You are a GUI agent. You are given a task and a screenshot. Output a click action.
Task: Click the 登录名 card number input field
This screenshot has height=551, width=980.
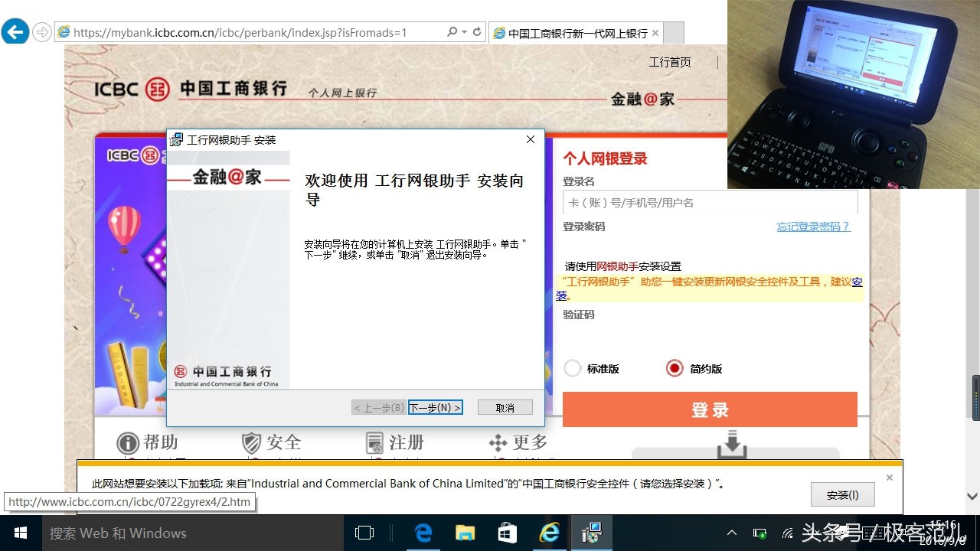coord(710,202)
